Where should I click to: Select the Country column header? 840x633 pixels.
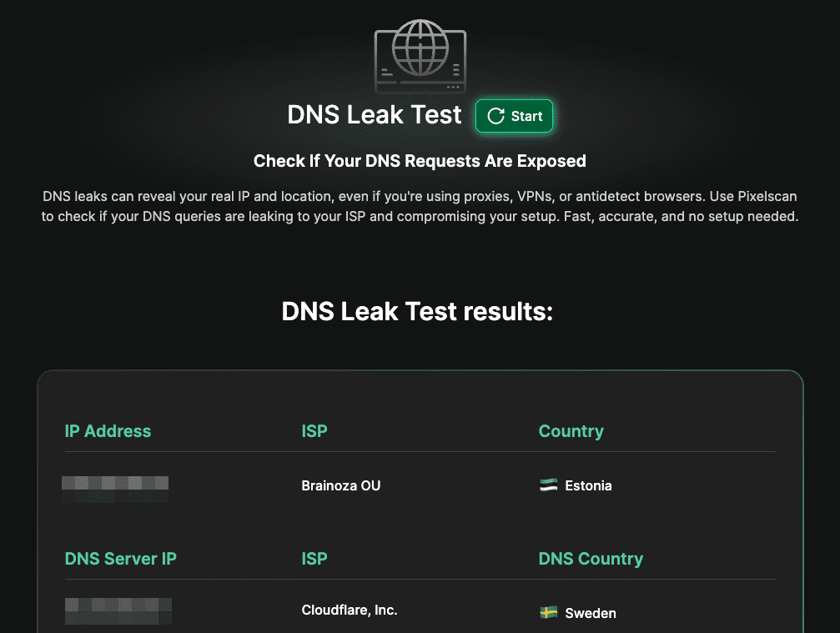pyautogui.click(x=571, y=431)
